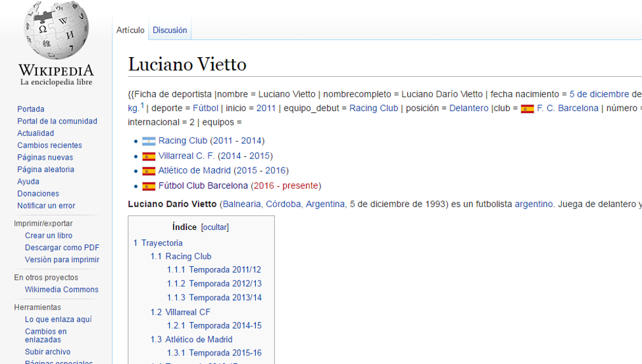Jump to 1.1.1 Temporada 2011/12

pos(214,270)
